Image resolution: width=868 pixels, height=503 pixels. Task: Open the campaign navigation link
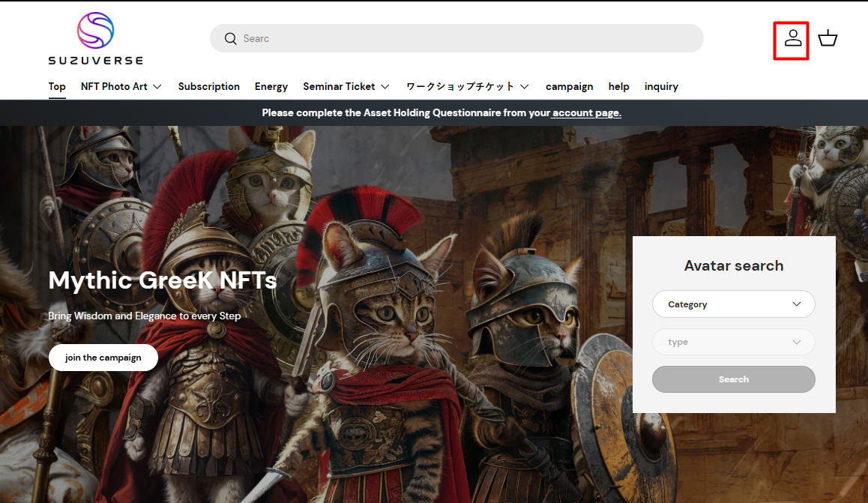[x=569, y=86]
